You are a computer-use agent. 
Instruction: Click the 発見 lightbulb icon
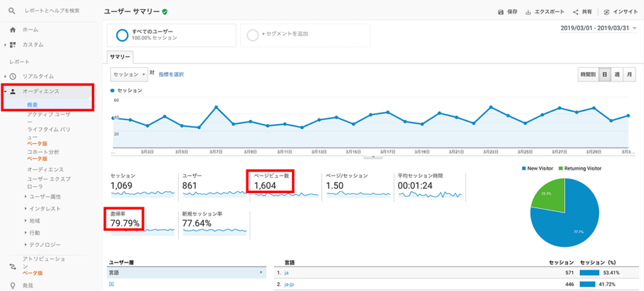[x=13, y=285]
